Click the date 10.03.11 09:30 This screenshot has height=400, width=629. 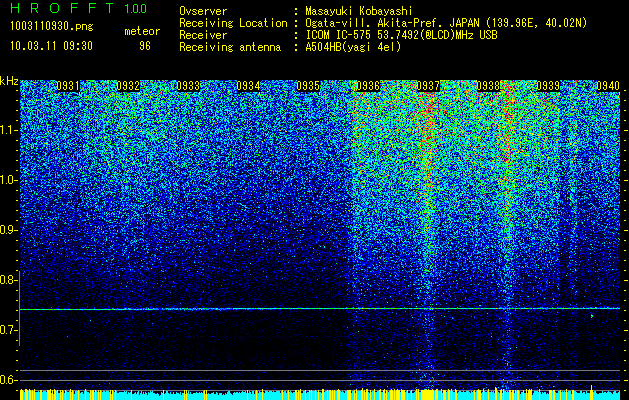[51, 46]
